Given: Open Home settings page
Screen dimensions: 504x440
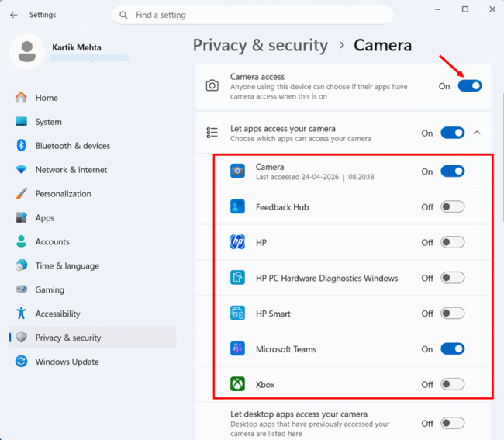Looking at the screenshot, I should pyautogui.click(x=92, y=98).
